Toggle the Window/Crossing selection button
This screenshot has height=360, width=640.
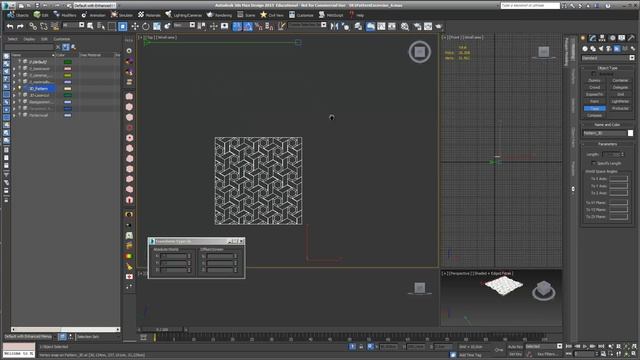[122, 26]
